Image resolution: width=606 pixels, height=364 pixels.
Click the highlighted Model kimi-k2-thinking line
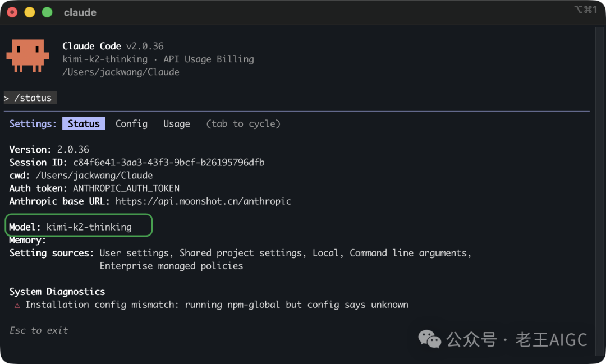pos(79,225)
